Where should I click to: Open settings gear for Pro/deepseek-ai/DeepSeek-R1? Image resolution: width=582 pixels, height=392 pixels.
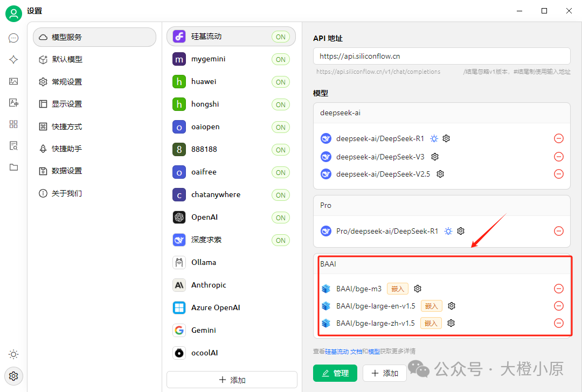(x=461, y=231)
